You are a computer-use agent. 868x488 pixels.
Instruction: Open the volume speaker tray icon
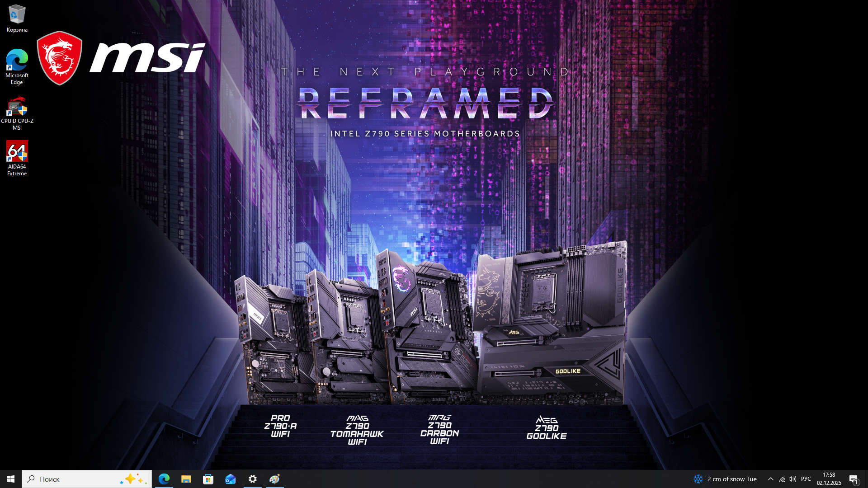click(793, 479)
